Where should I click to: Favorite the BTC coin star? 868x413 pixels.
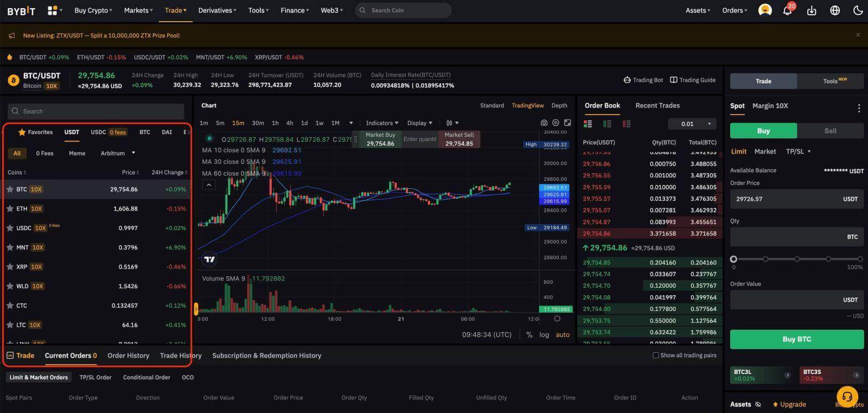tap(10, 189)
